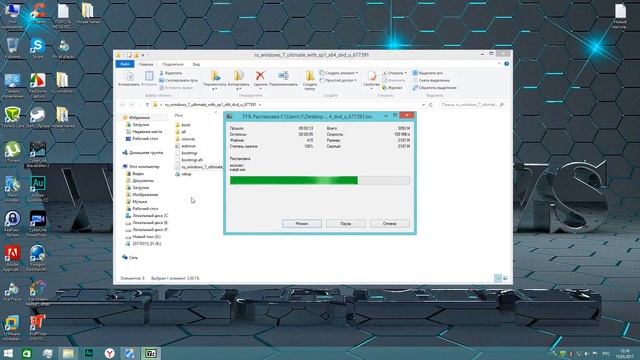The image size is (640, 360).
Task: Open the Recycle Bin desktop icon
Action: pyautogui.click(x=13, y=48)
